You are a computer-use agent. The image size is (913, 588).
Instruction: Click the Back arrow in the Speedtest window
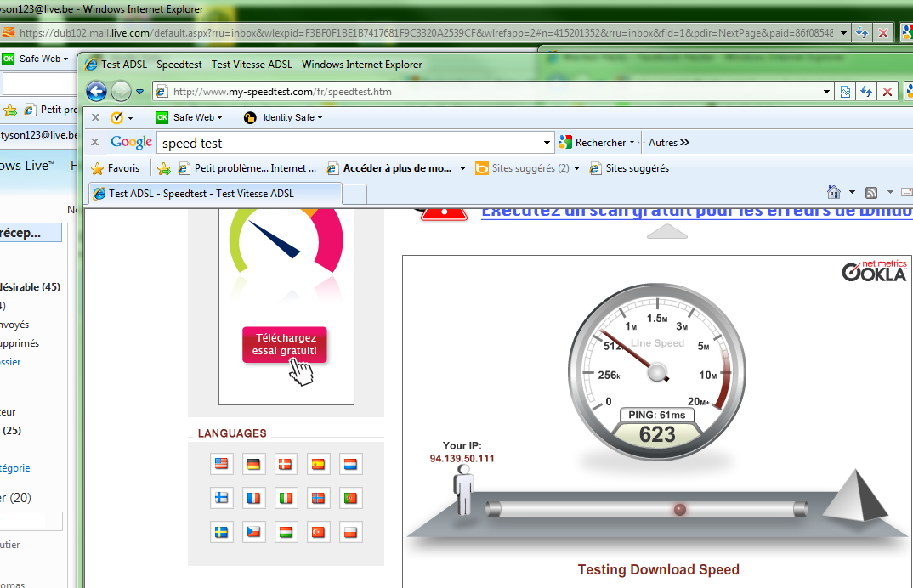tap(96, 92)
